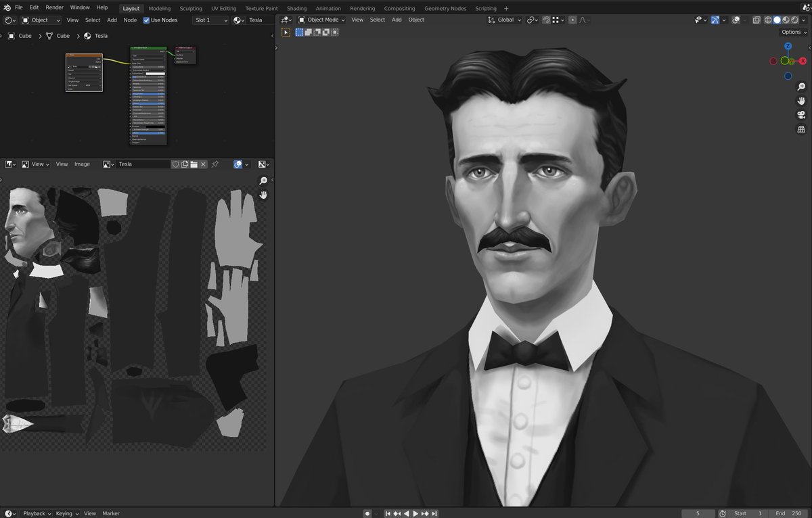The width and height of the screenshot is (812, 518).
Task: Open the node editor Add menu
Action: coord(112,20)
